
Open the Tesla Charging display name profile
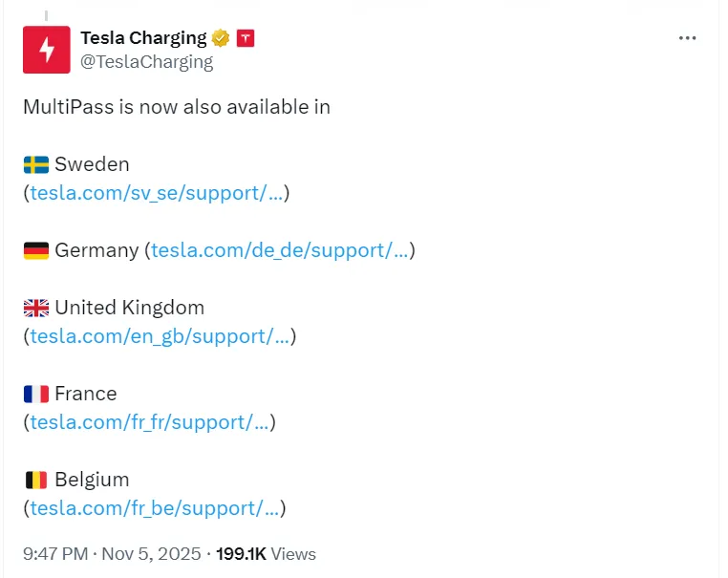[143, 38]
